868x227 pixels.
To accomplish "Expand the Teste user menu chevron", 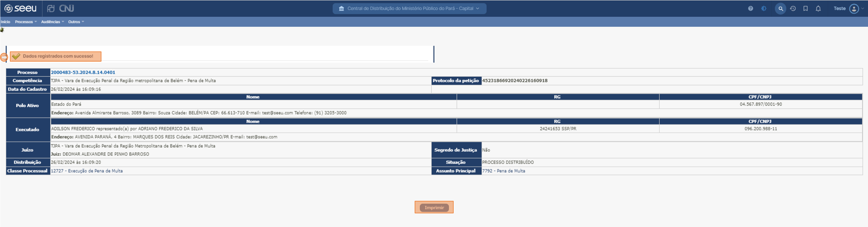I will (862, 8).
